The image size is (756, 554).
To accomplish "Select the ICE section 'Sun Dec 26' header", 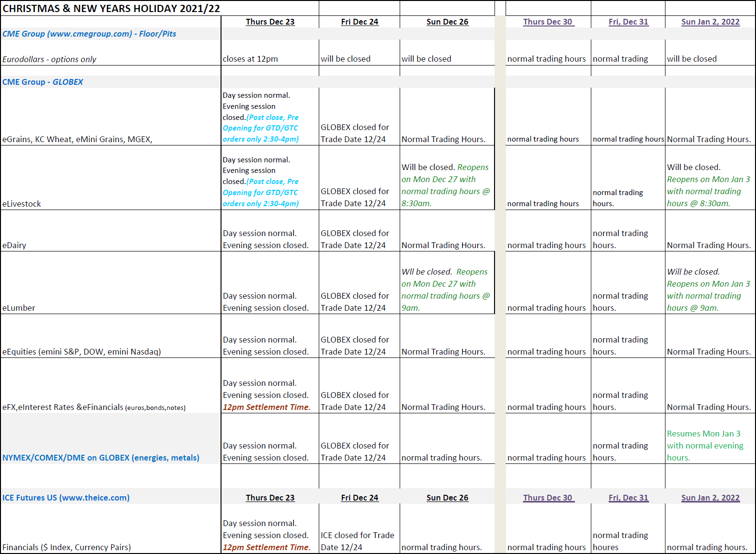I will [447, 498].
